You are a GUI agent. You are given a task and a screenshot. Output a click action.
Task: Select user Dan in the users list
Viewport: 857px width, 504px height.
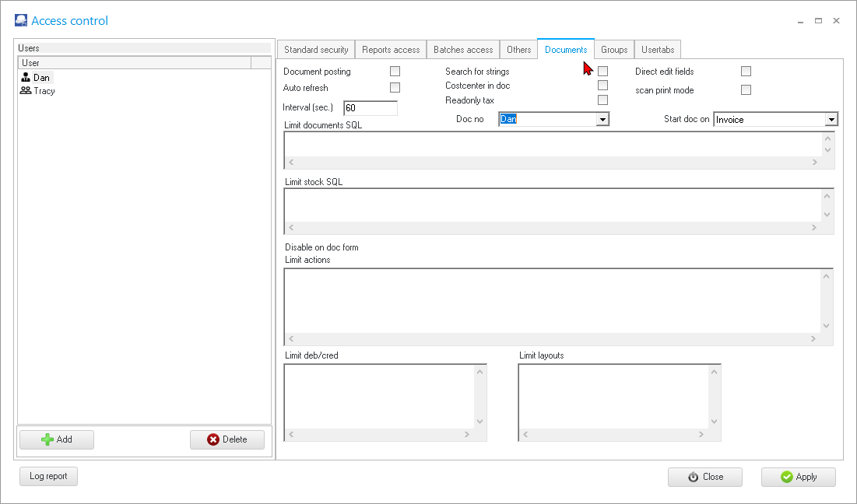click(40, 78)
